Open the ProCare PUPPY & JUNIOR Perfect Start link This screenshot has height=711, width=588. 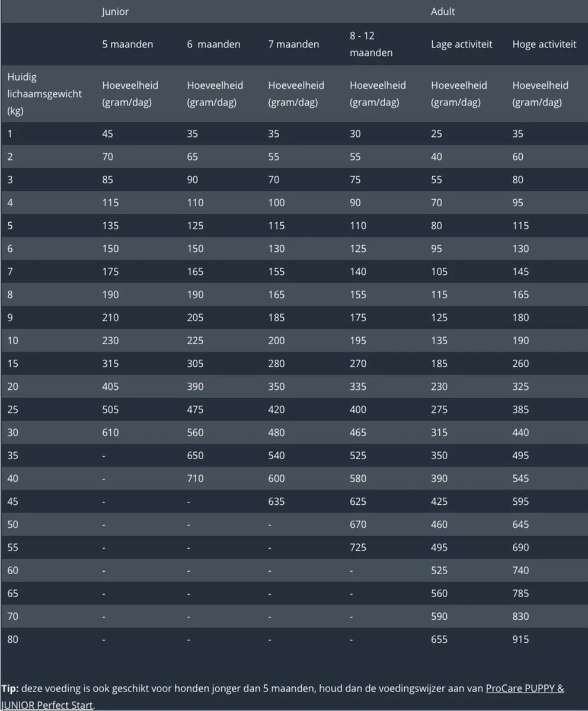(525, 688)
